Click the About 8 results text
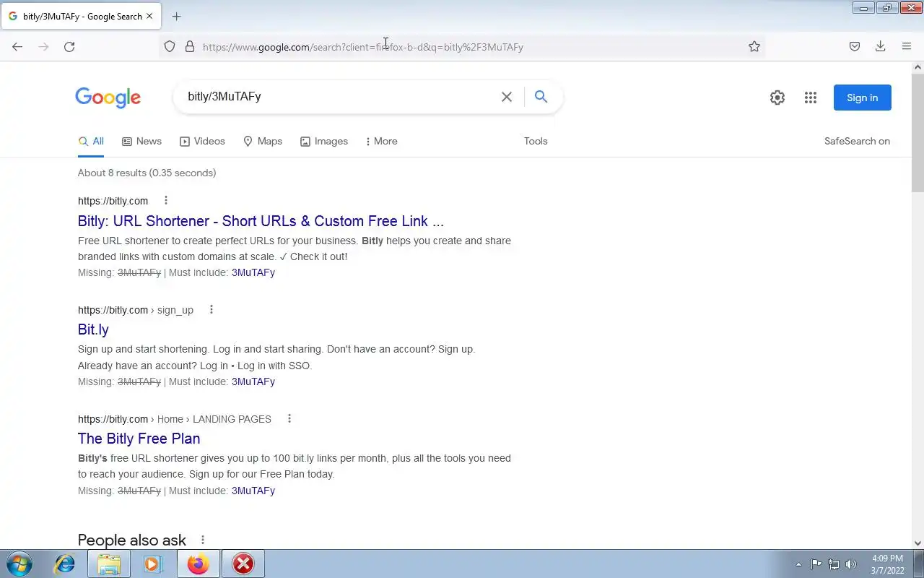 (147, 173)
